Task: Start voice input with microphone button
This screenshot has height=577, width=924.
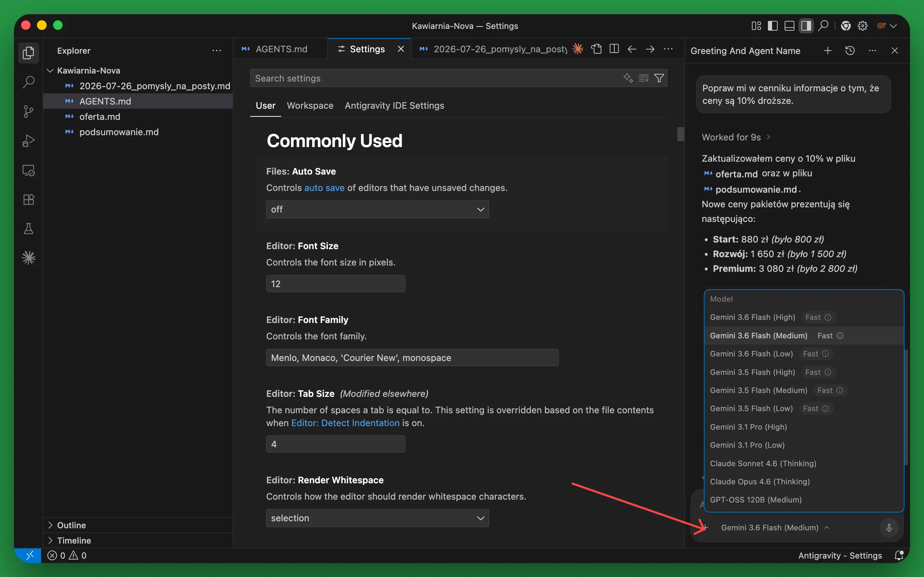Action: tap(889, 528)
